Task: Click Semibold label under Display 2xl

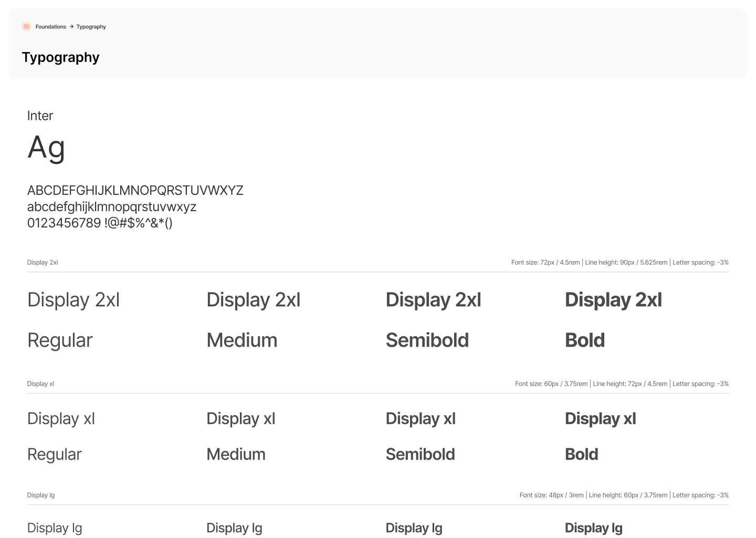Action: click(427, 340)
